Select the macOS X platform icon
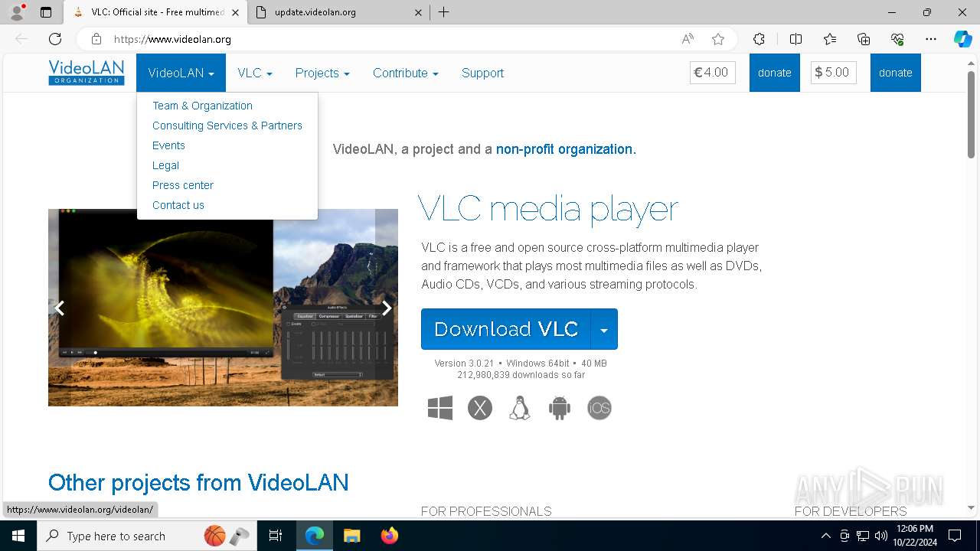 pos(480,408)
